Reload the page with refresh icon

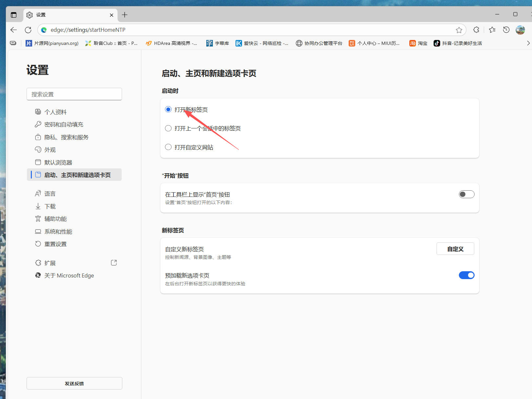(28, 30)
